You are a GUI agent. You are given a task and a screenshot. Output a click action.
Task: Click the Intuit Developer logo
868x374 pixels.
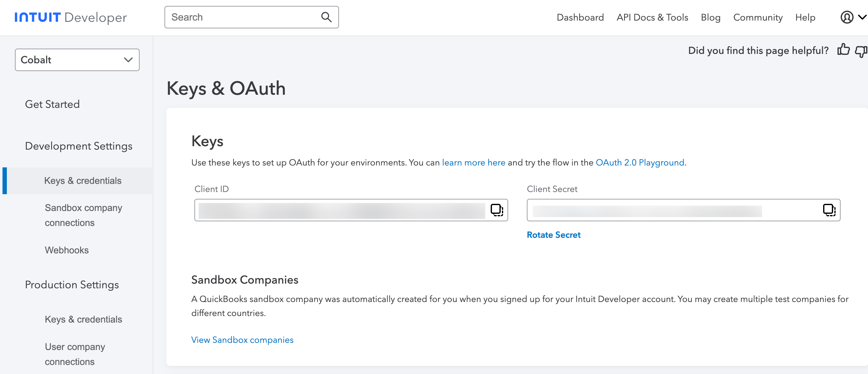point(70,17)
